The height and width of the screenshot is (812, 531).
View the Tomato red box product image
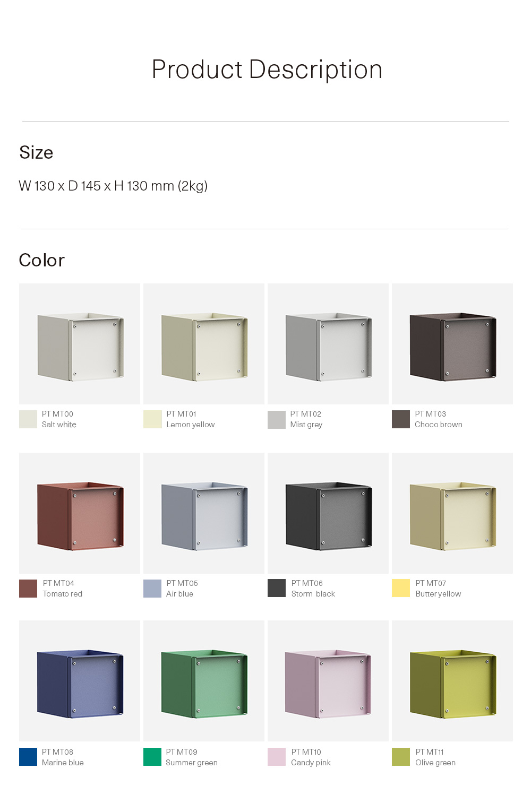[x=80, y=513]
